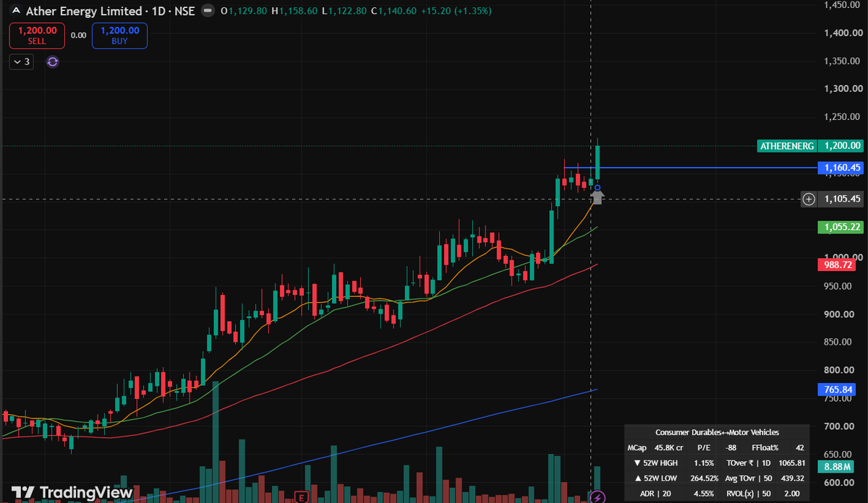Click the 264.52% 52W low value
Image resolution: width=868 pixels, height=503 pixels.
coord(703,478)
